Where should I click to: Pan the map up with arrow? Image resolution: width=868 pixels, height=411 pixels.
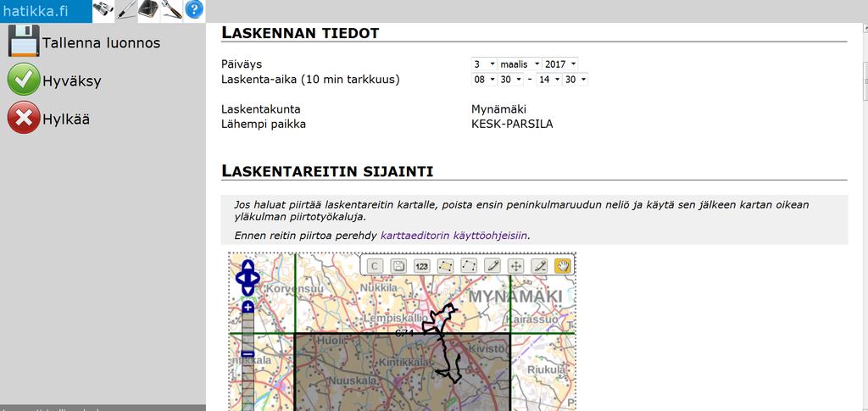248,265
